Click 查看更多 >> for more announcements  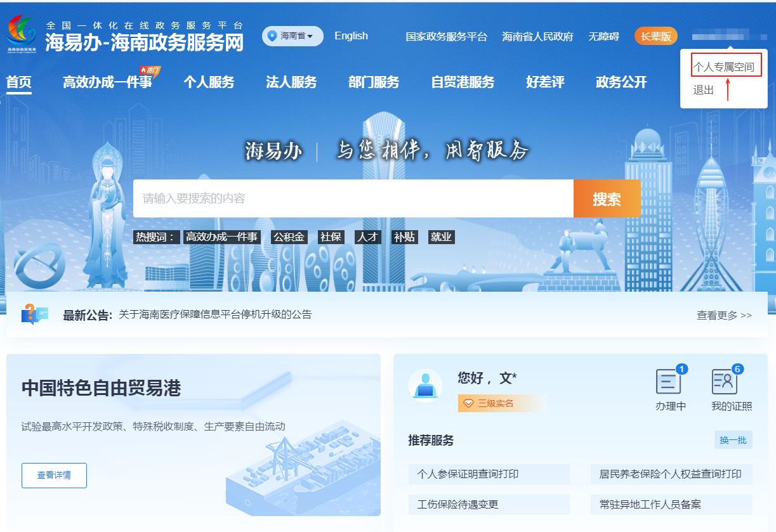(x=724, y=315)
